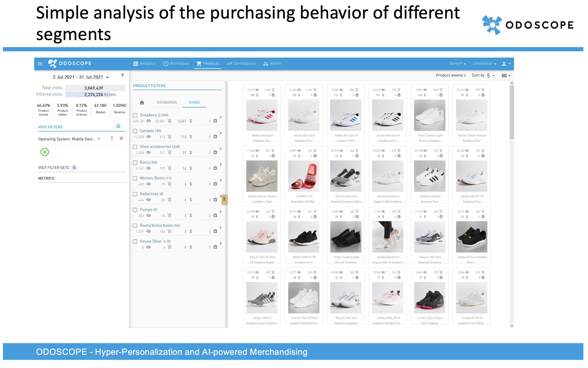Add a new visit filter with green plus
Screen dimensions: 588x368
[x=45, y=152]
